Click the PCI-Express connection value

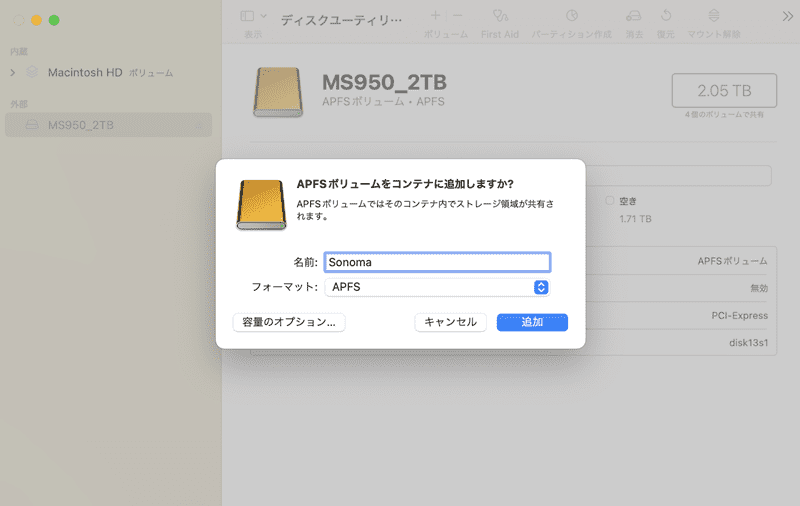point(739,316)
